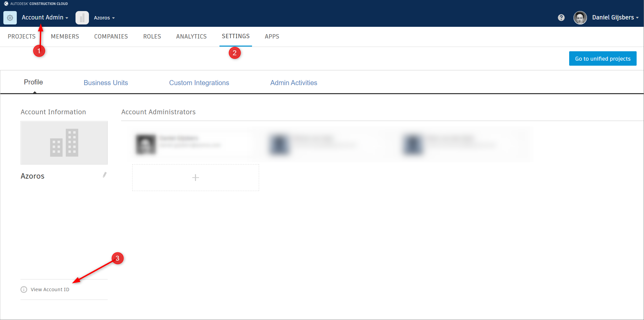644x320 pixels.
Task: Click the info icon beside View Account ID
Action: [x=23, y=289]
